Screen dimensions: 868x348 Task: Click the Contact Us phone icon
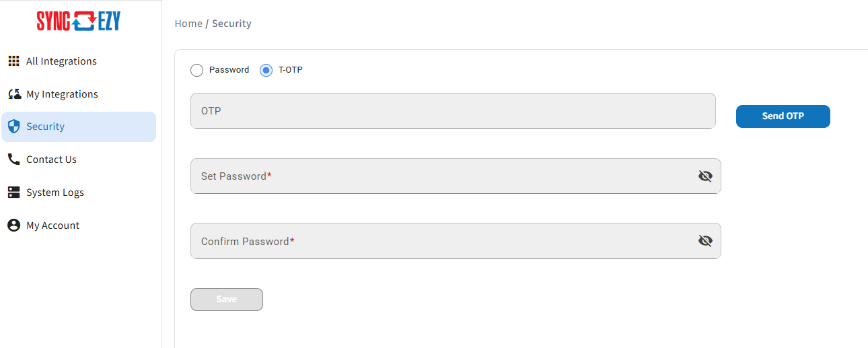click(13, 160)
